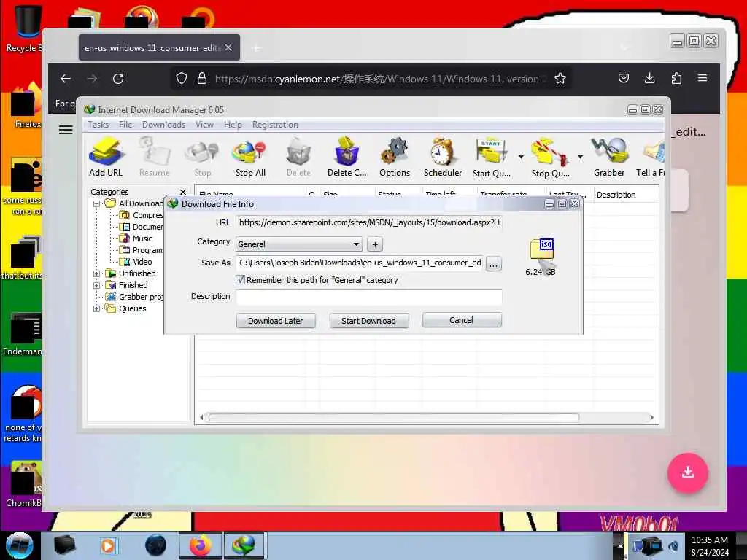Screen dimensions: 747x560
Task: Click the Add URL toolbar icon
Action: (x=106, y=157)
